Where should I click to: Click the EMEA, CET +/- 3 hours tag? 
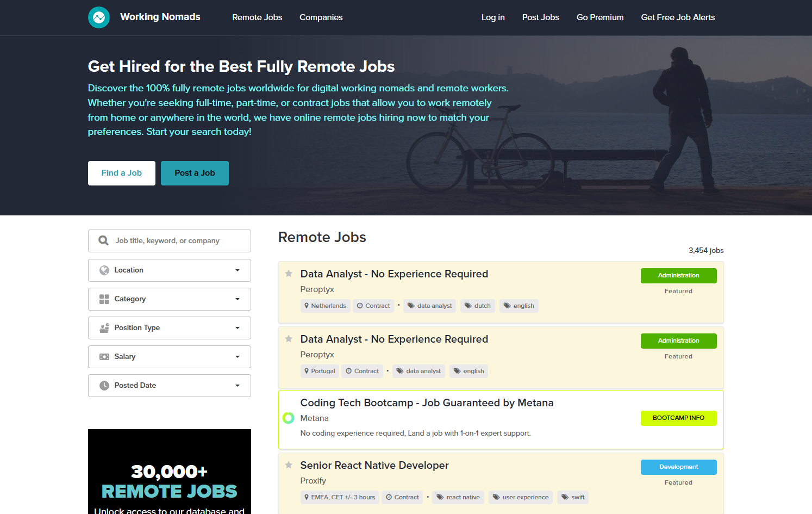point(340,497)
